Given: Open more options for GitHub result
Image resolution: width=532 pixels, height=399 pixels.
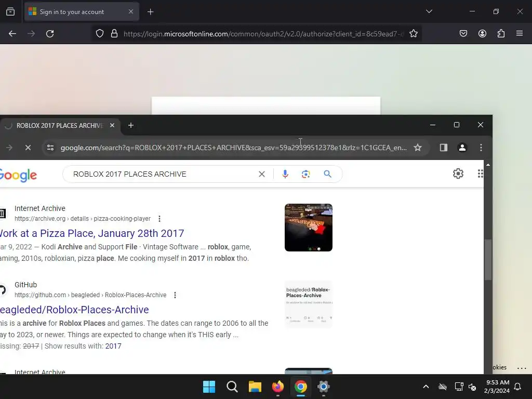Looking at the screenshot, I should click(175, 295).
